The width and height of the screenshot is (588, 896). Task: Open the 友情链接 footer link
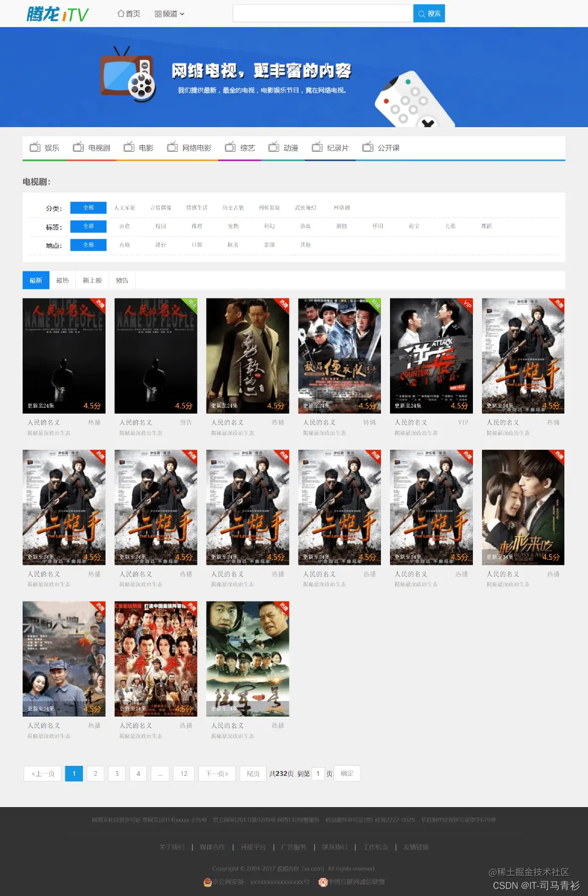(416, 847)
